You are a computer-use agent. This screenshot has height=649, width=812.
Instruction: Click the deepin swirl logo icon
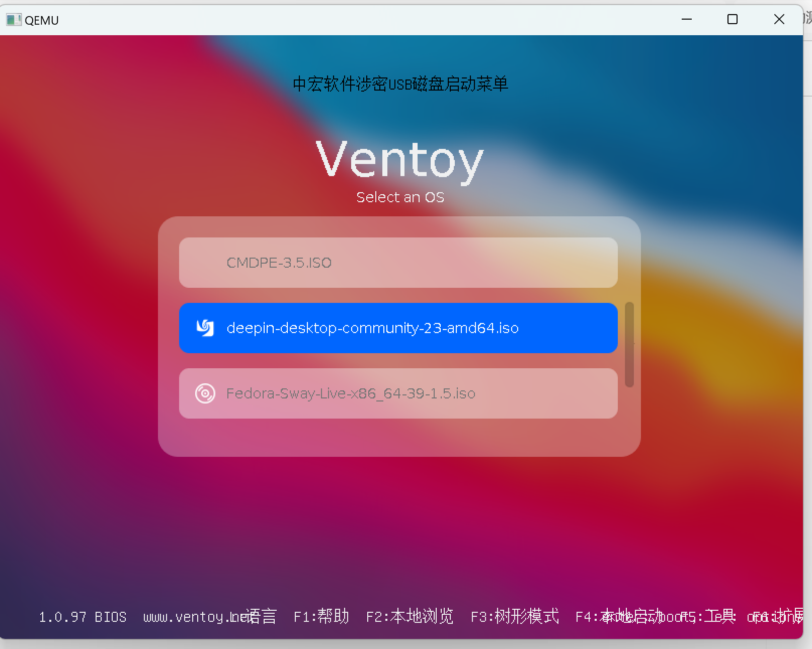(x=205, y=328)
